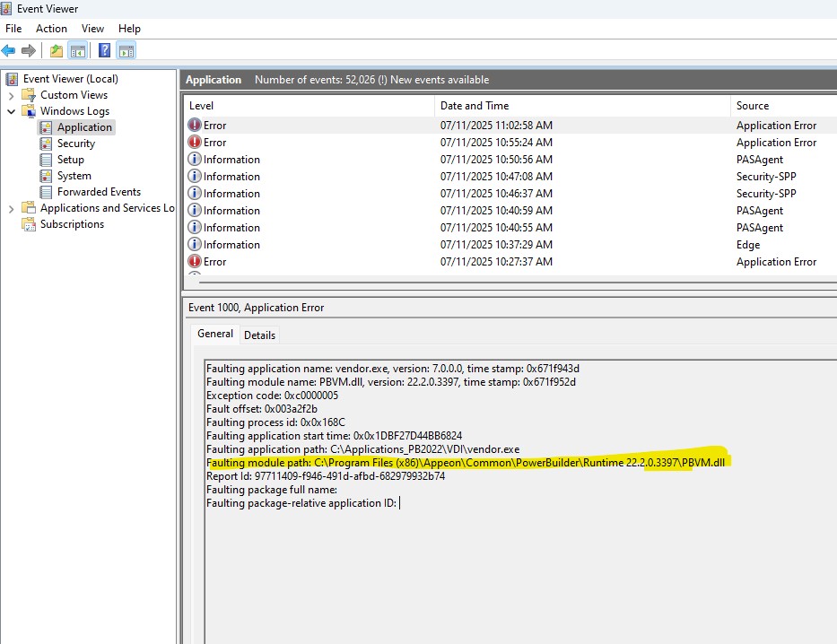Select the Error event at 10:55:24 AM
This screenshot has width=837, height=644.
pos(496,143)
